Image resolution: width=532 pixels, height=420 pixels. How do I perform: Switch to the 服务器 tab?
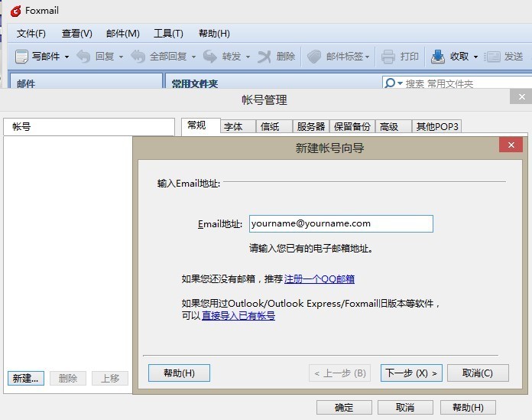[311, 127]
